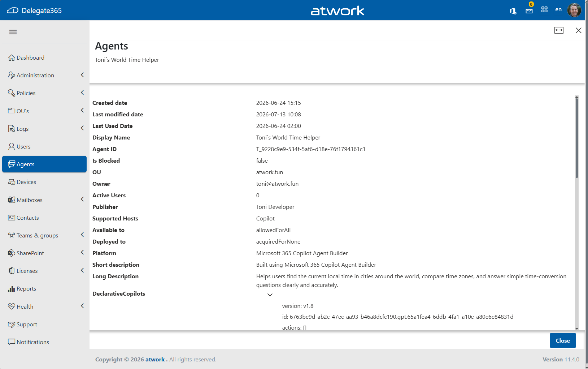Expand the Licenses submenu chevron
Screen dimensions: 588x369
tap(82, 270)
